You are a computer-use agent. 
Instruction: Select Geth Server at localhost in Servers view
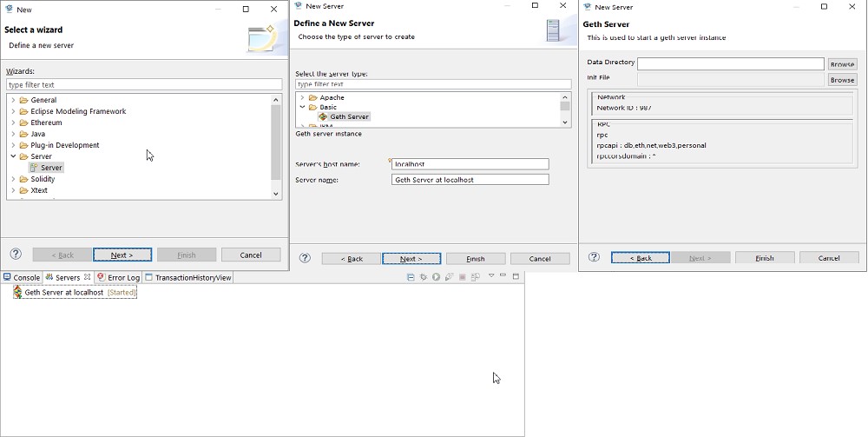[75, 292]
